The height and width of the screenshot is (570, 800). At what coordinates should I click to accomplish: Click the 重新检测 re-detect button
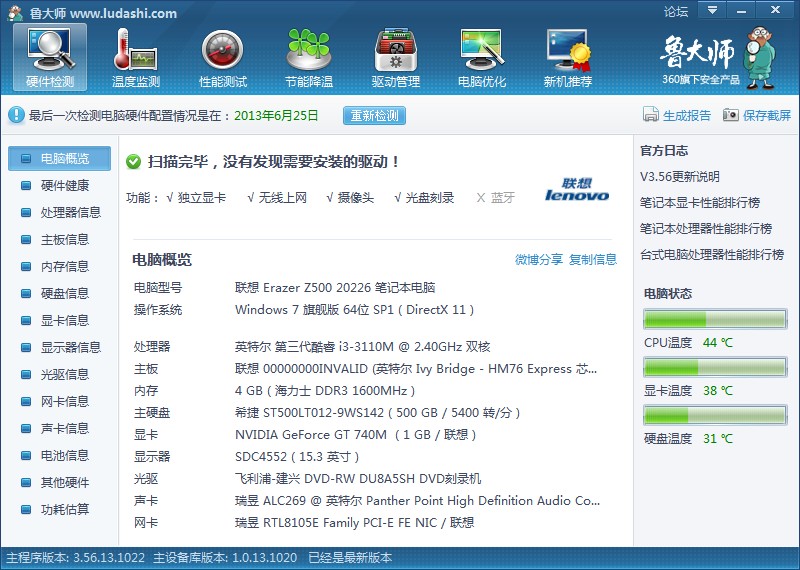pos(374,115)
